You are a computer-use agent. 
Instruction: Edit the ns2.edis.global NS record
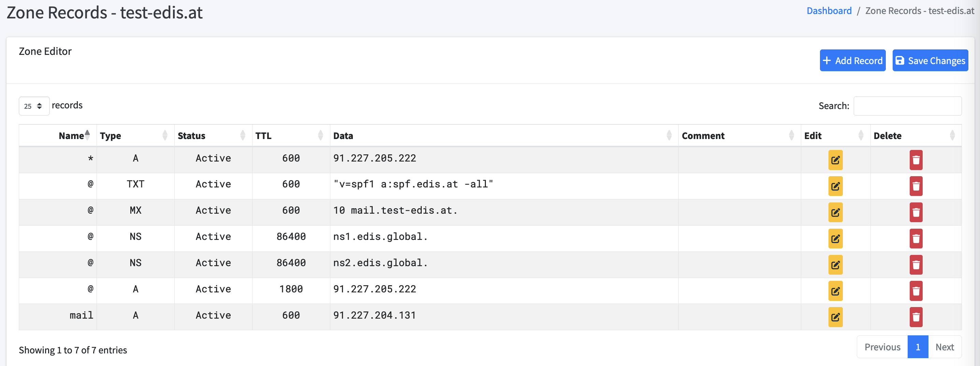835,265
